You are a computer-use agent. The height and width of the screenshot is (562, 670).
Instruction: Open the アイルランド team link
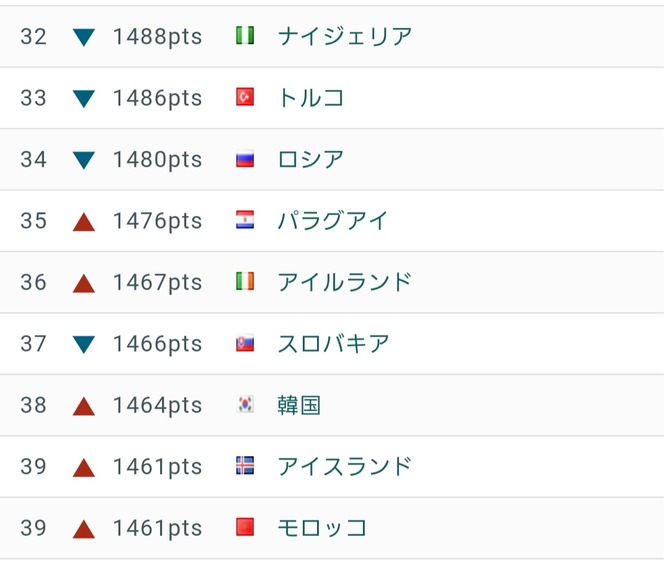click(x=344, y=282)
